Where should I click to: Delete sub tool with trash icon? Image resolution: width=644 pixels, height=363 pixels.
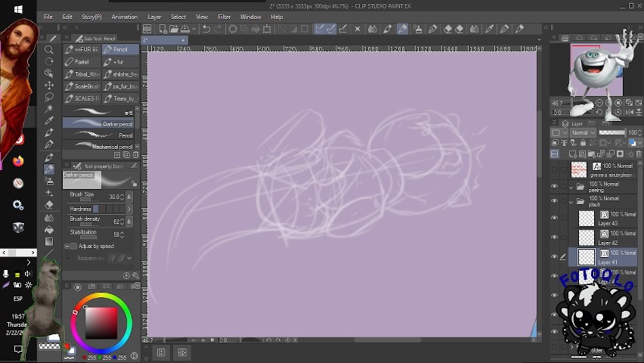[135, 155]
